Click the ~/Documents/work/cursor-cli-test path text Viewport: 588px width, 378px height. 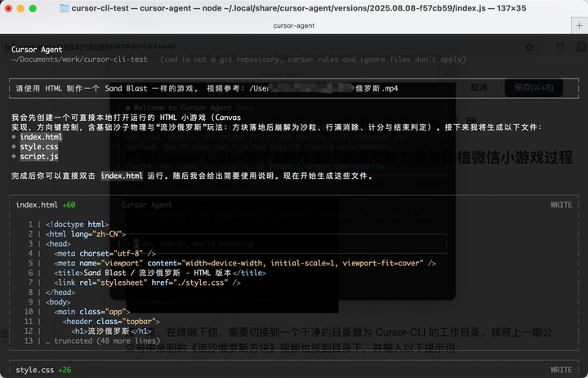(79, 60)
